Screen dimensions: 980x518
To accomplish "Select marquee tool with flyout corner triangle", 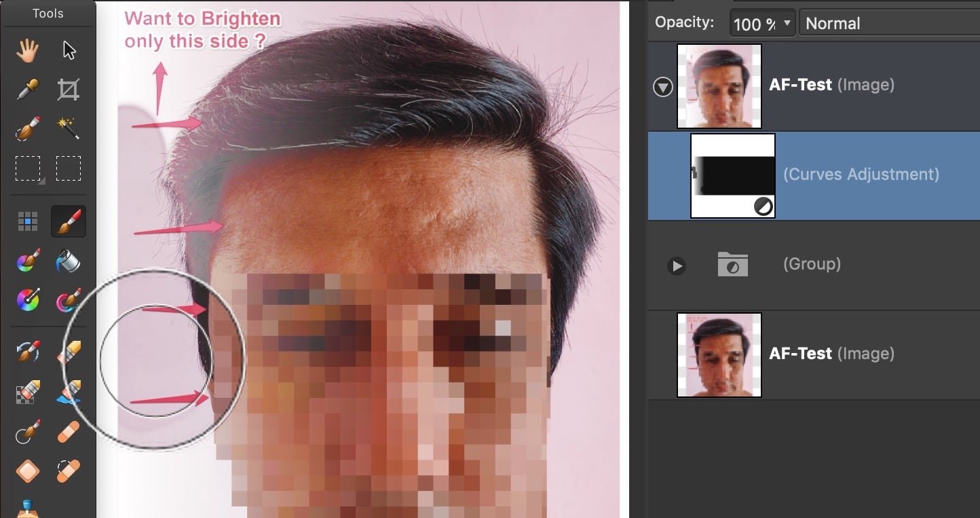I will pos(28,168).
